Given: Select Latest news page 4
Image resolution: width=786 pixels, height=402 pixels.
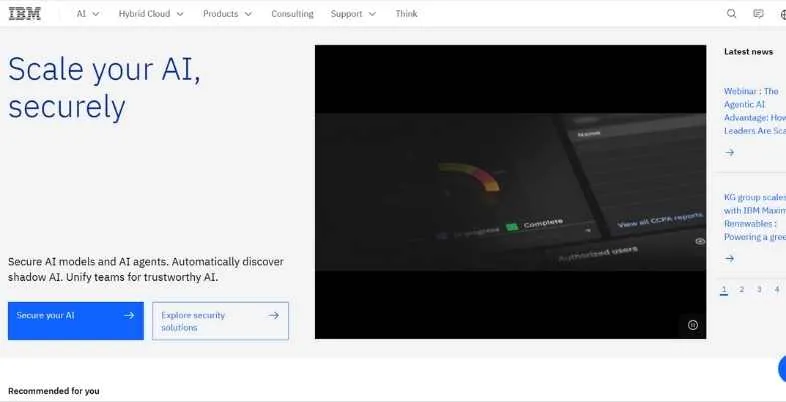Looking at the screenshot, I should coord(776,289).
